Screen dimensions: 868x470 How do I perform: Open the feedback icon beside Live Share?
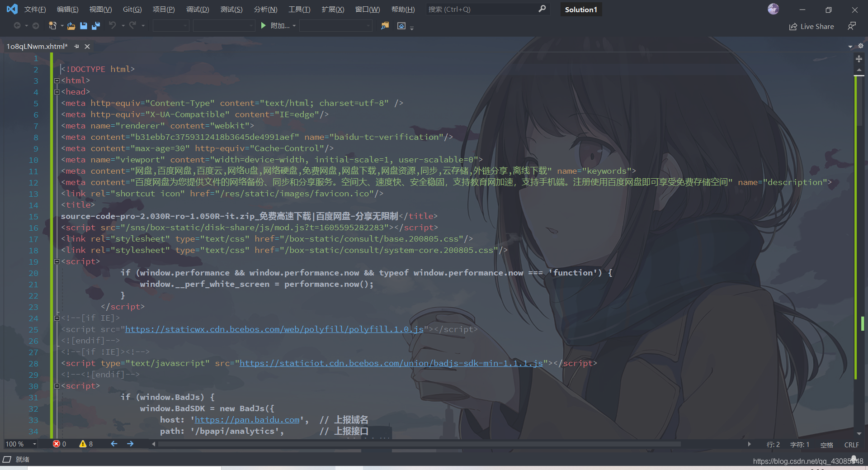click(851, 26)
